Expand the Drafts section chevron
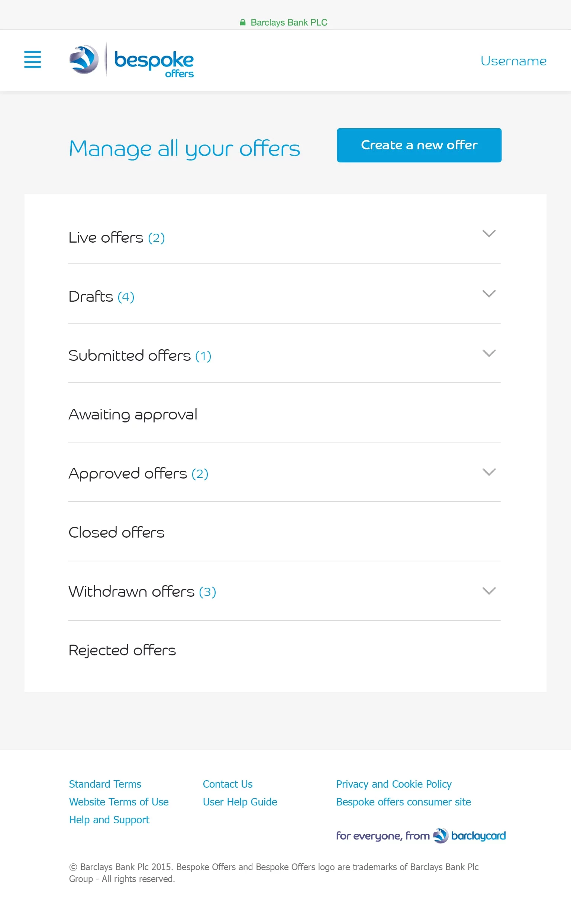Viewport: 571px width, 924px height. 489,294
